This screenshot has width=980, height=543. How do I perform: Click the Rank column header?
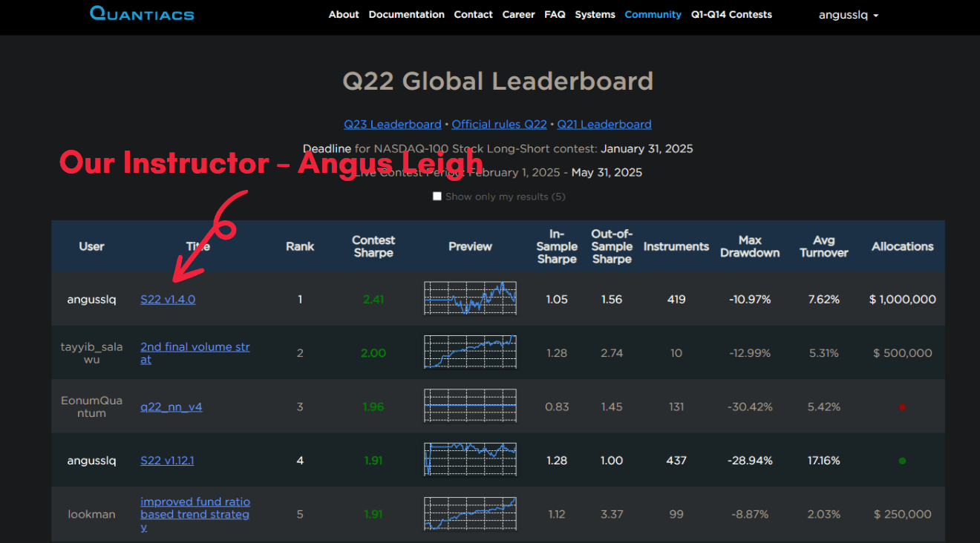tap(300, 246)
